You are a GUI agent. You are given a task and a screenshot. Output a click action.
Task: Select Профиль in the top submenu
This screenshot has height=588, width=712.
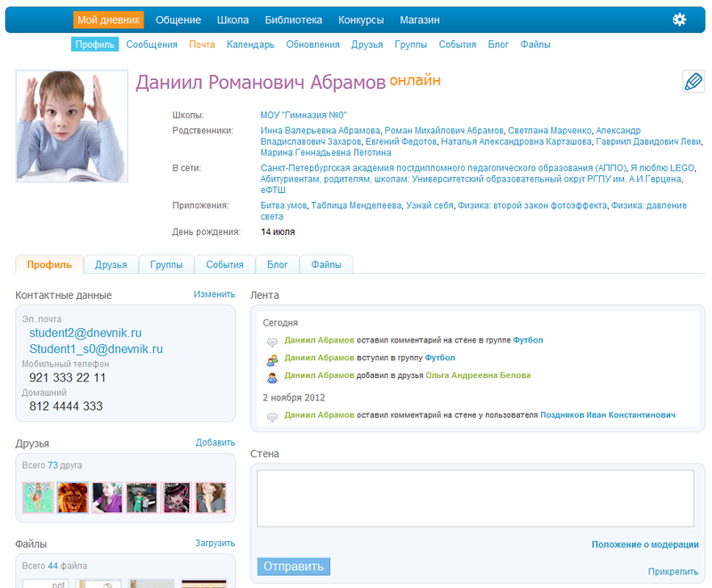click(95, 44)
